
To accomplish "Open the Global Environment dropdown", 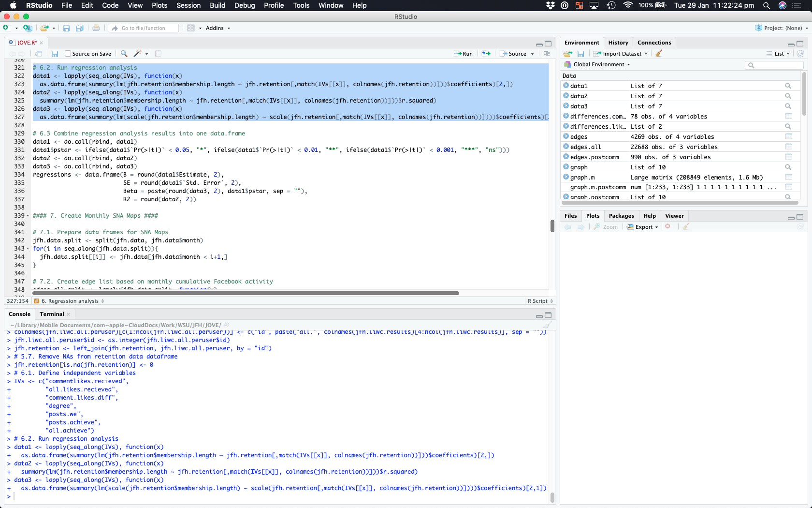I will 601,64.
